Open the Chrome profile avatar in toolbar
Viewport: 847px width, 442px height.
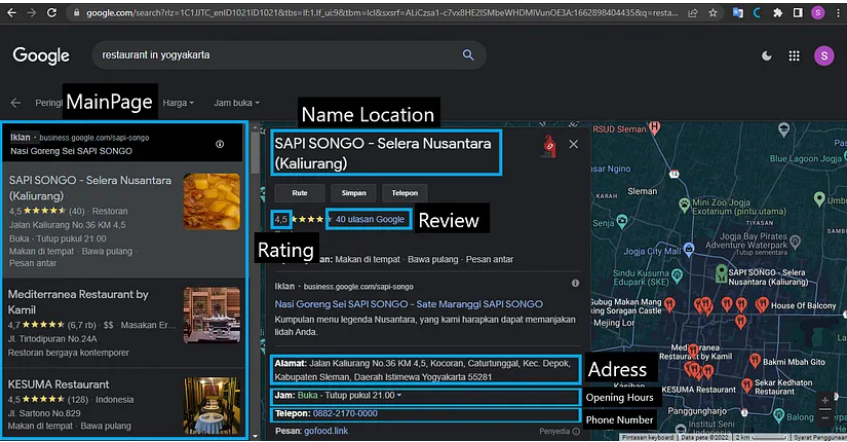tap(817, 12)
